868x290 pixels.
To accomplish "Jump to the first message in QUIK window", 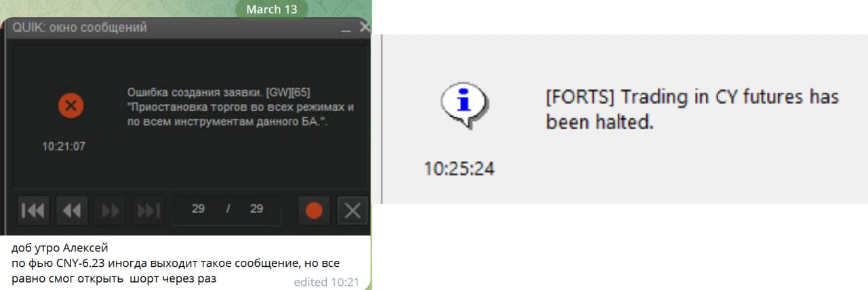I will [x=33, y=210].
